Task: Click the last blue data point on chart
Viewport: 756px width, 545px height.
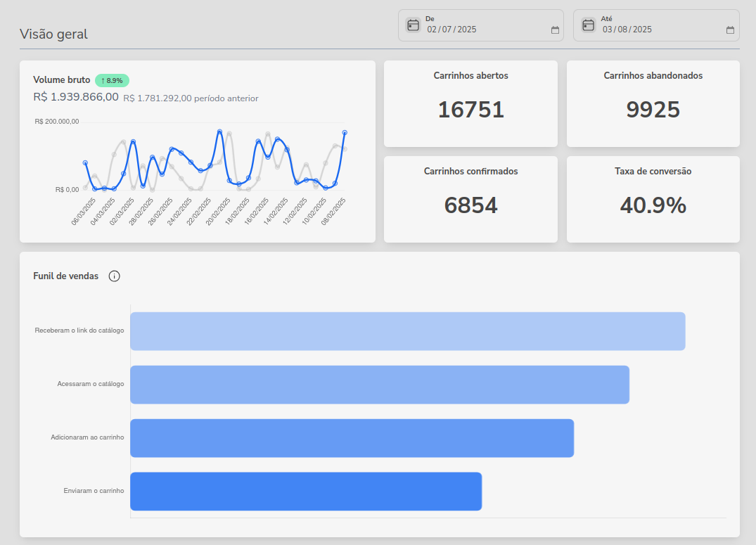Action: pyautogui.click(x=345, y=132)
